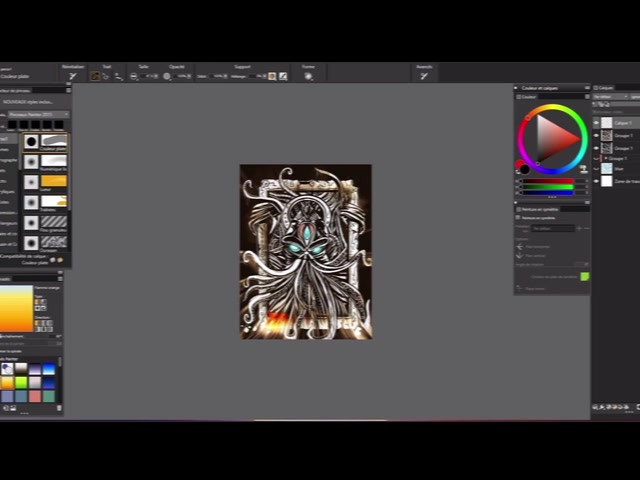Select the Zone de travail white thumbnail
This screenshot has height=480, width=640.
click(607, 181)
